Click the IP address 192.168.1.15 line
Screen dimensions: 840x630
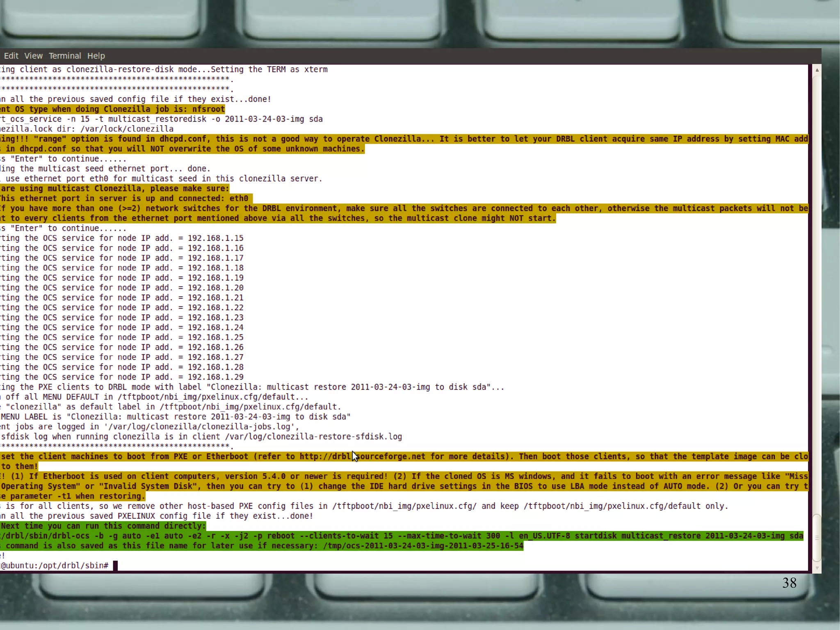[x=215, y=238]
